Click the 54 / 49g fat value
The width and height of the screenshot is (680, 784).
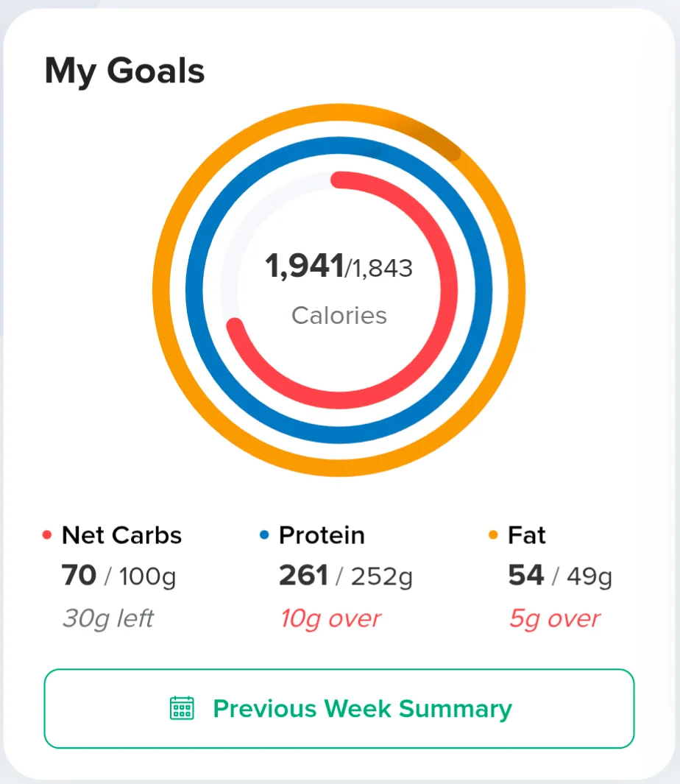click(560, 576)
